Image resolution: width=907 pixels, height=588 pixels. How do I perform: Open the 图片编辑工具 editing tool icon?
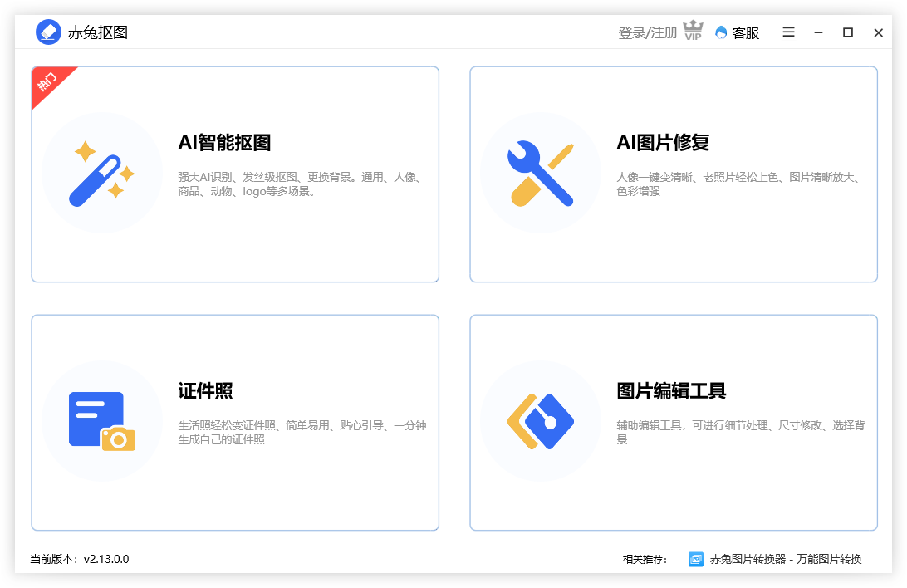(540, 421)
